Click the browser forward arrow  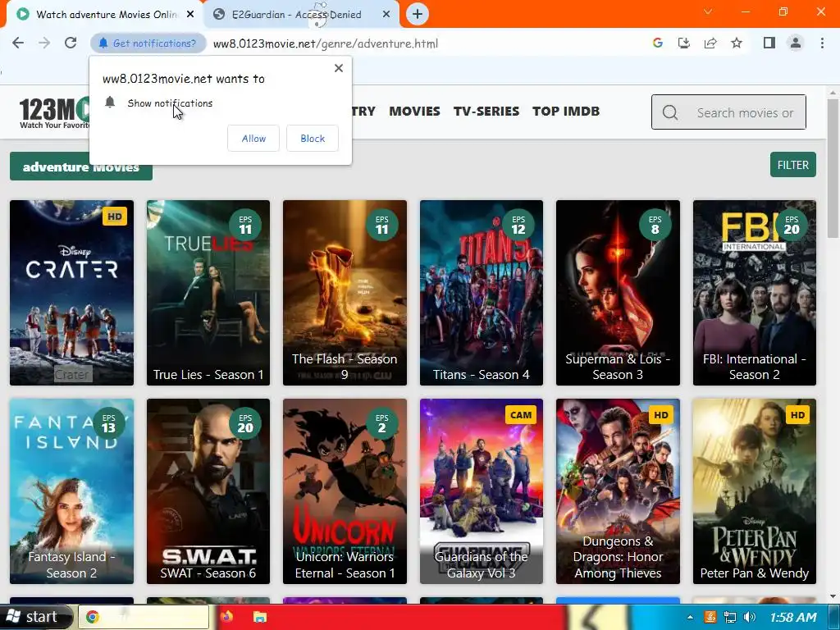44,43
